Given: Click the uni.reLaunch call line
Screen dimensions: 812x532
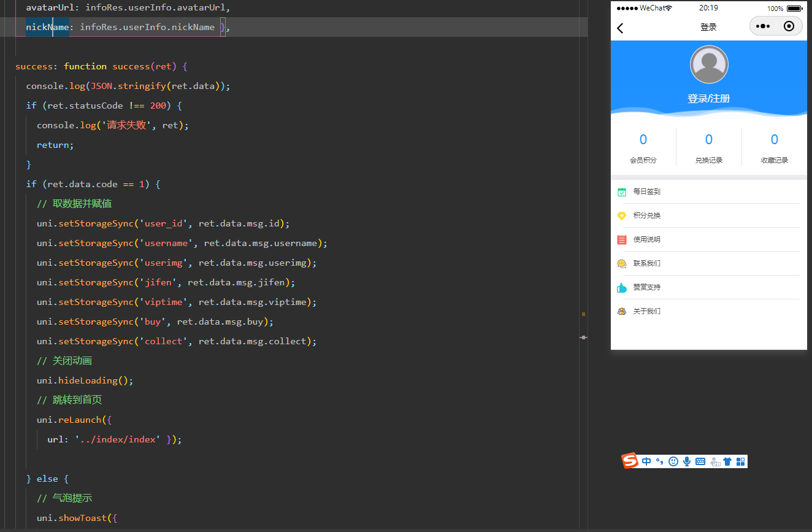Looking at the screenshot, I should (x=74, y=420).
